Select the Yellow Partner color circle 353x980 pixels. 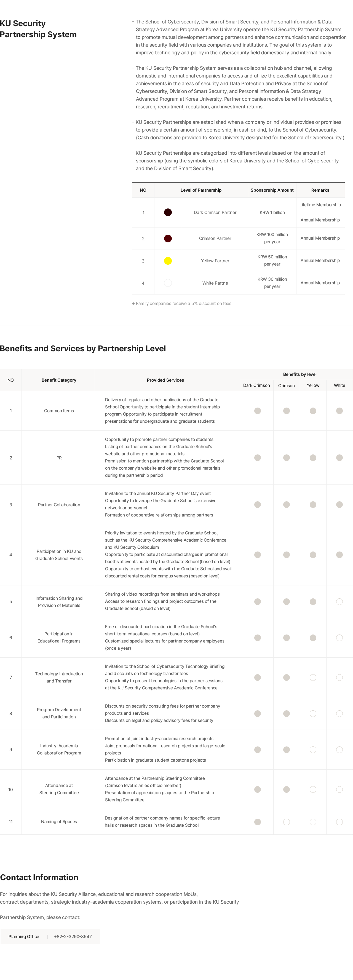(x=168, y=261)
